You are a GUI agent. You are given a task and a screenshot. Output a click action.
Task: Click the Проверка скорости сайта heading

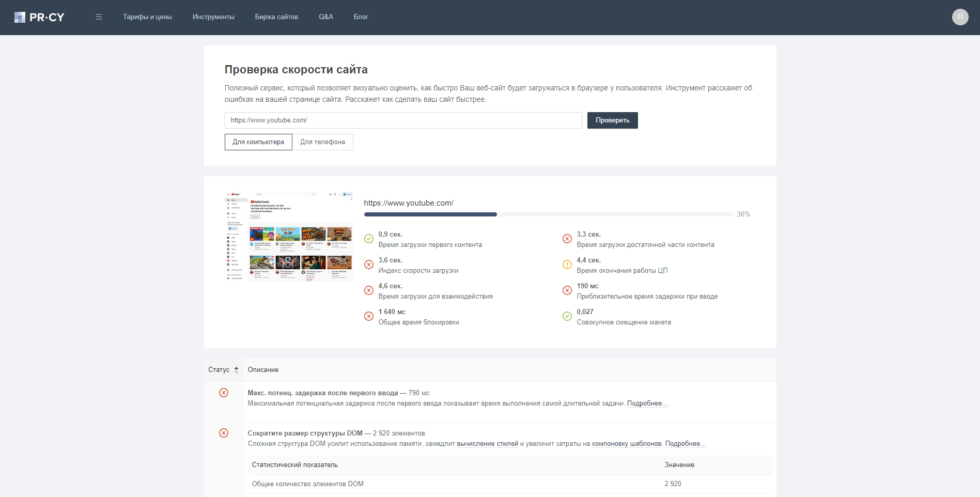coord(296,70)
